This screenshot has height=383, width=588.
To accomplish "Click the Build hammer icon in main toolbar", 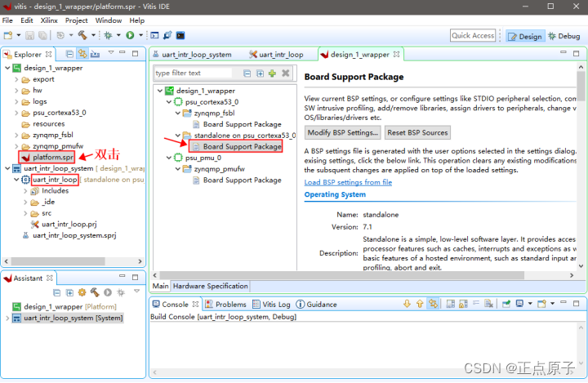I will tap(82, 35).
